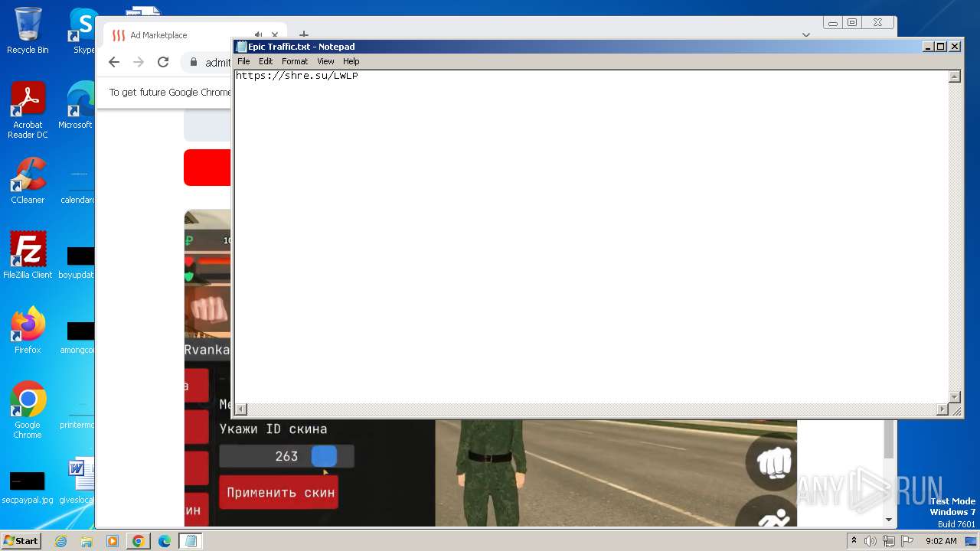Open amongco desktop file

pyautogui.click(x=78, y=336)
